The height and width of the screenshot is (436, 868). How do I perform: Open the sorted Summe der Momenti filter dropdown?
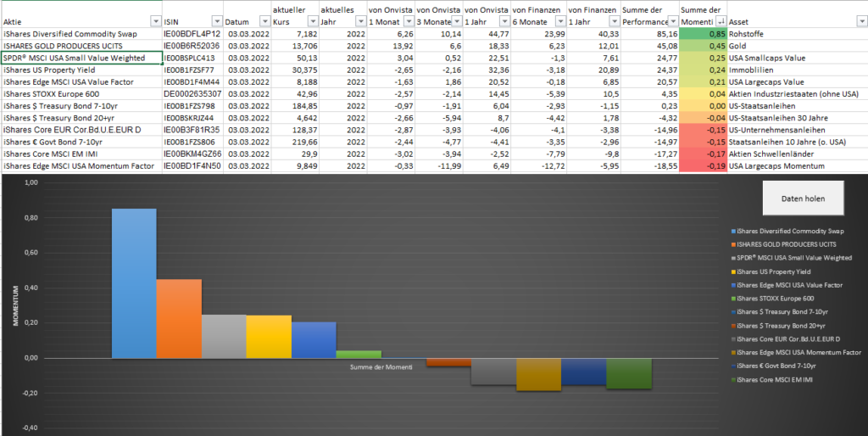tap(721, 22)
